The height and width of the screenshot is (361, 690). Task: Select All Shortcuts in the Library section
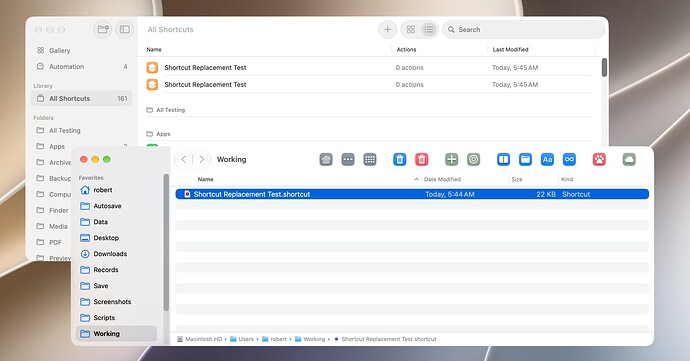point(82,99)
